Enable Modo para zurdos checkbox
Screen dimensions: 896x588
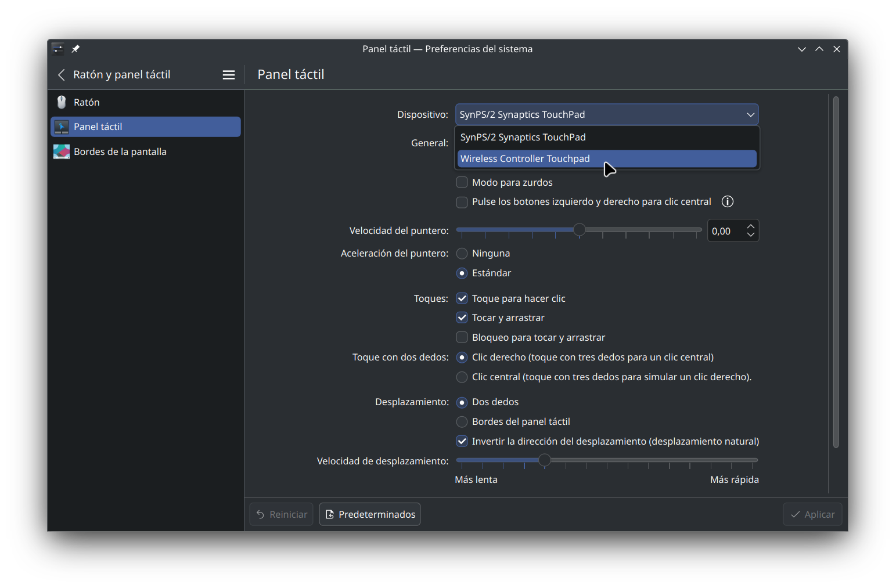pyautogui.click(x=462, y=182)
